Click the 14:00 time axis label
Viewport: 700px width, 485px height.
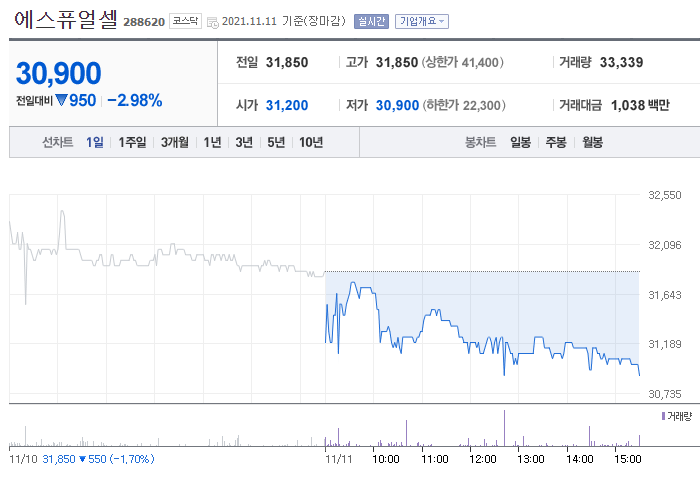(x=579, y=459)
